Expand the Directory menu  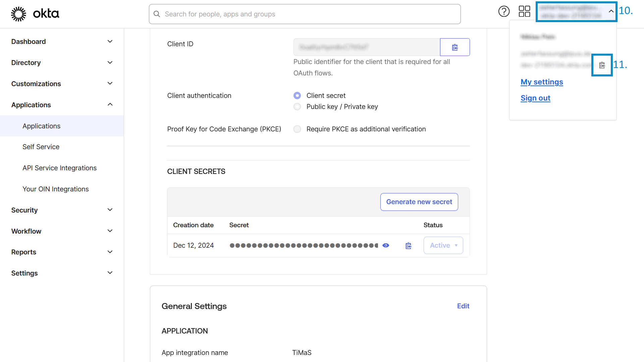coord(62,63)
